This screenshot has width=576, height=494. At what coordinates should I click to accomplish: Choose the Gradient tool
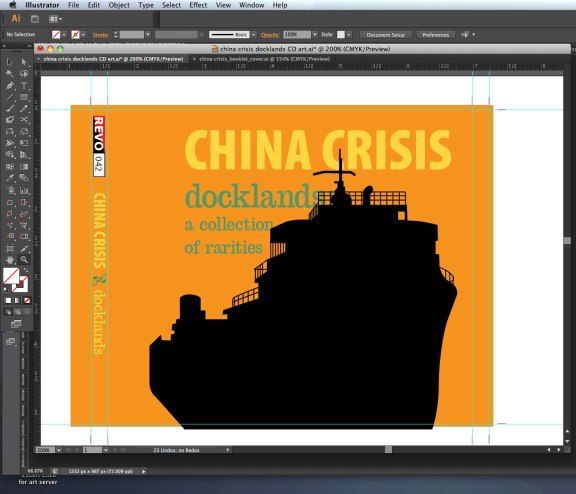pos(24,166)
